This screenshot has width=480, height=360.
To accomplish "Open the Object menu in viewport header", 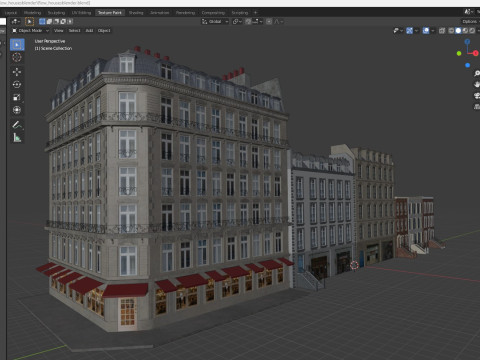I will 104,30.
